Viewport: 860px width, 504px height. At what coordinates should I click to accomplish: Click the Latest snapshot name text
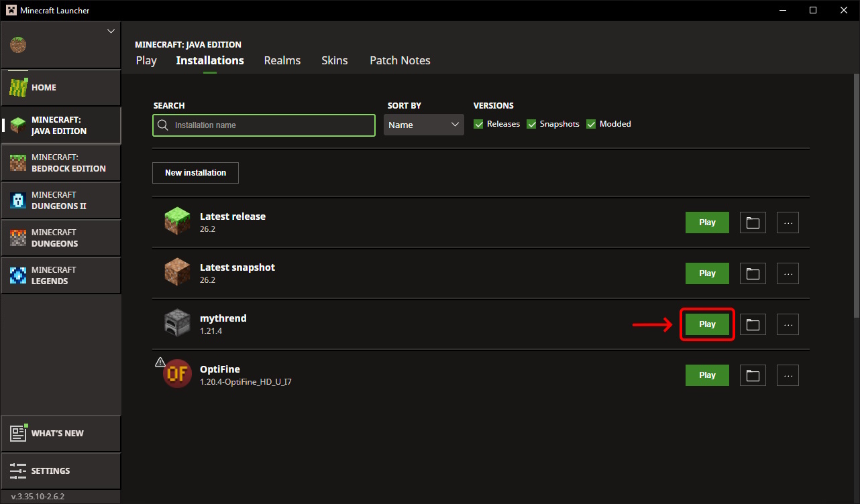(x=237, y=267)
